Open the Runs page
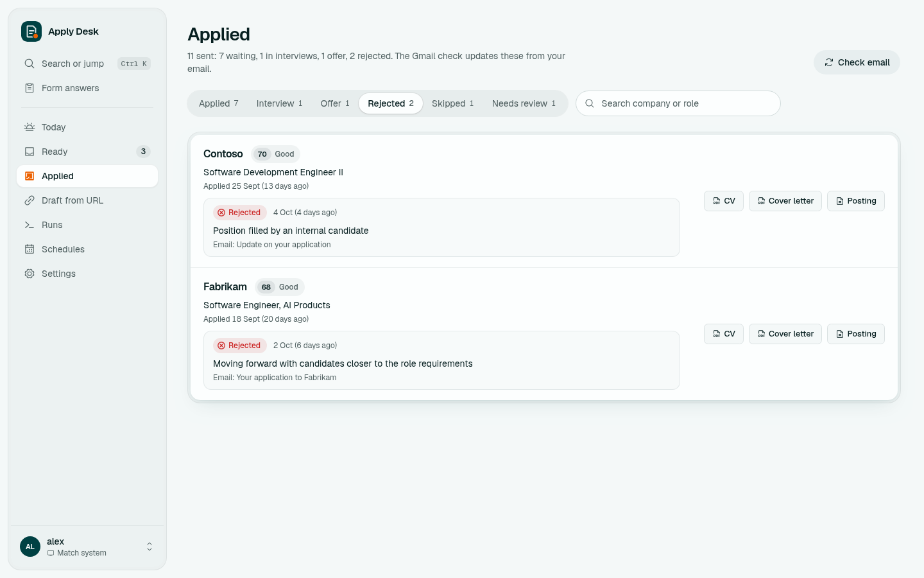924x578 pixels. coord(87,225)
